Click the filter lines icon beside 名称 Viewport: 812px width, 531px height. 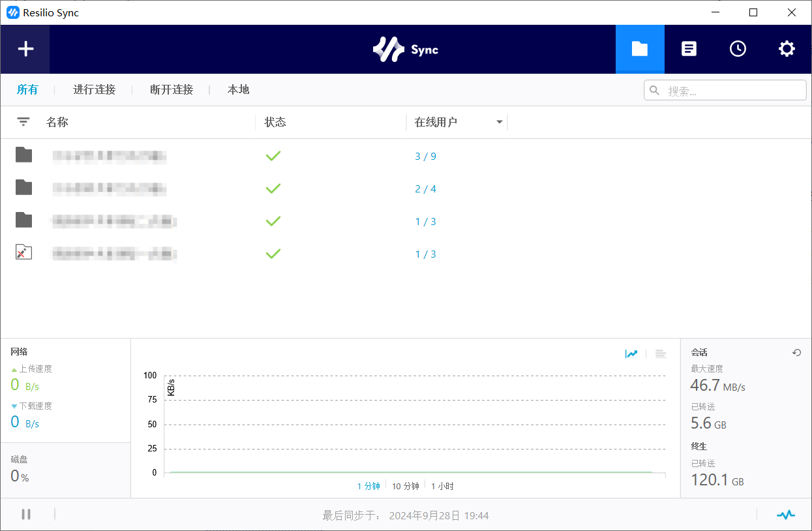click(x=23, y=122)
